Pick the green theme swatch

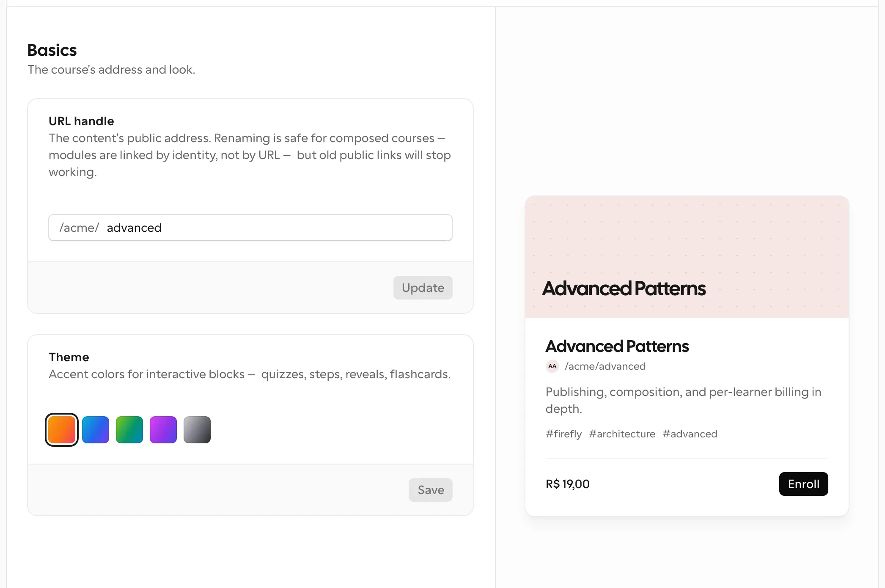129,430
